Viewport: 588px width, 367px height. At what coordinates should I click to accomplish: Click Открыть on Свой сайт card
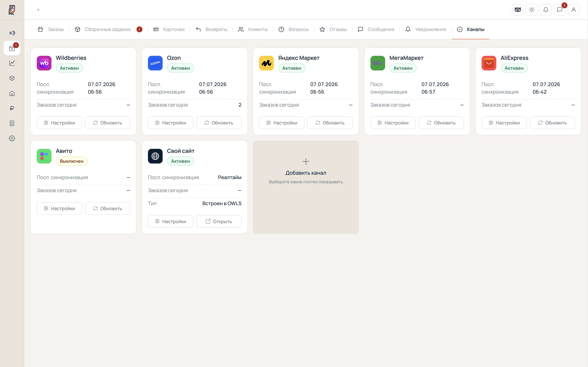pos(219,221)
